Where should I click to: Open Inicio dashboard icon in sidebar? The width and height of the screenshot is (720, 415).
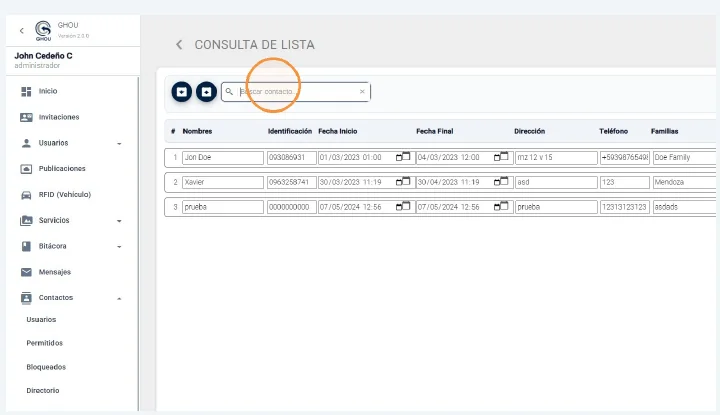26,91
